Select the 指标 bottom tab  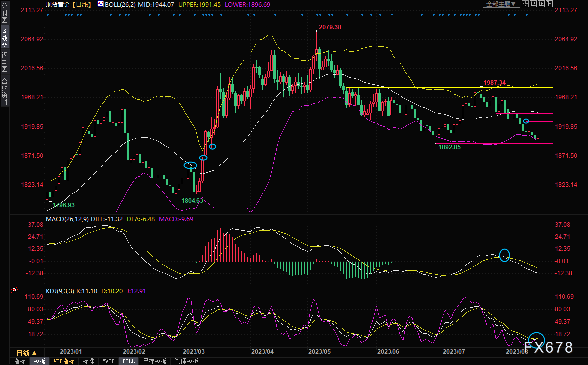pyautogui.click(x=20, y=361)
